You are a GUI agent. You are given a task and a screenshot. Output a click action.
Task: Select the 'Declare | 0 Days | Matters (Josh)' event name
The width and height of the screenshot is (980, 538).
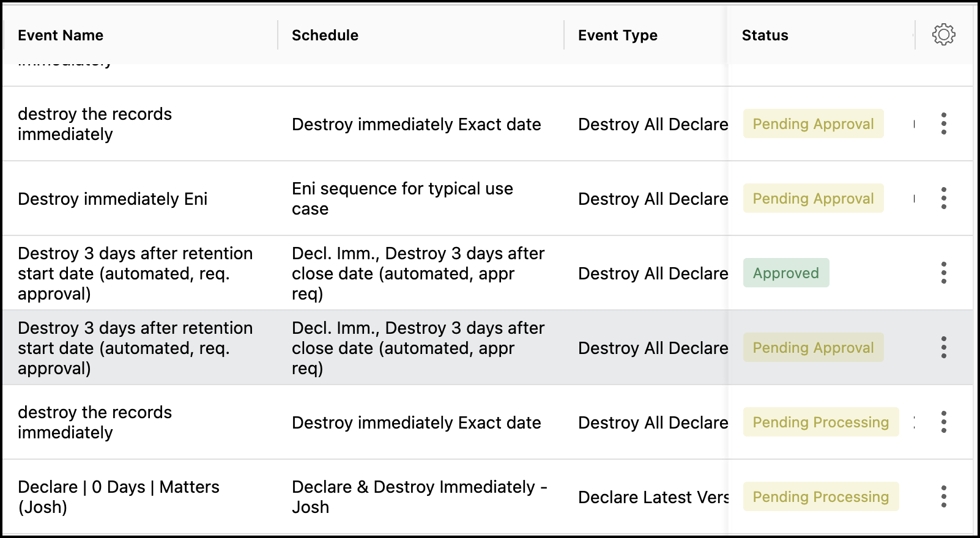[118, 496]
